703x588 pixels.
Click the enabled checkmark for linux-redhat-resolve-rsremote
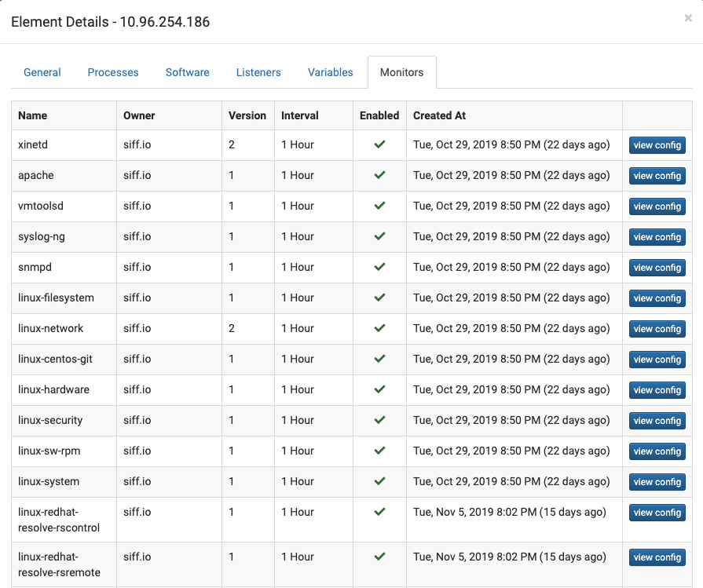pos(379,556)
